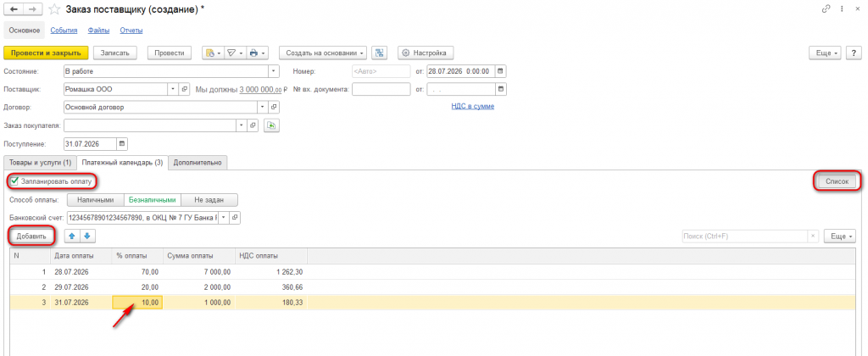Open the НДС в сумме link

point(473,106)
